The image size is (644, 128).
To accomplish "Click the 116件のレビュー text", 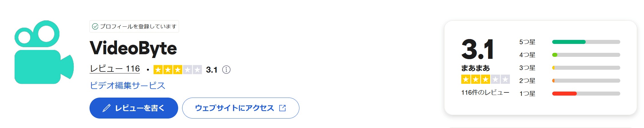I will pos(485,93).
